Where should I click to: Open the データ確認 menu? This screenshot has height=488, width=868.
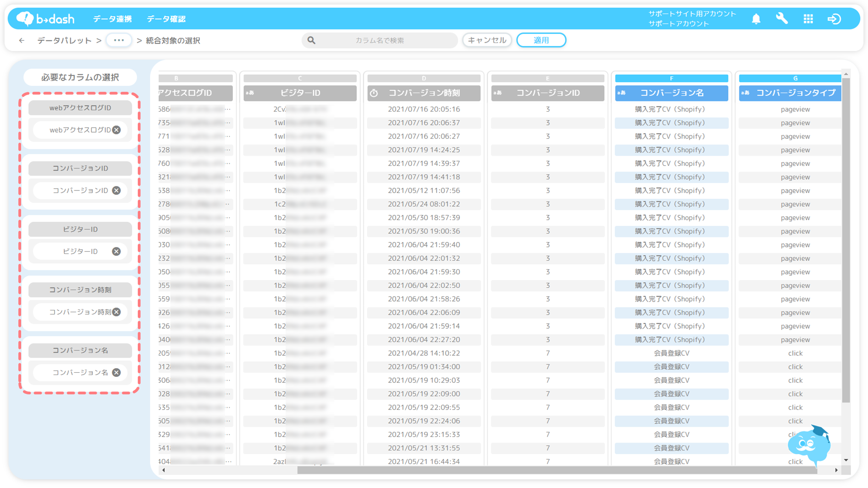[x=166, y=19]
